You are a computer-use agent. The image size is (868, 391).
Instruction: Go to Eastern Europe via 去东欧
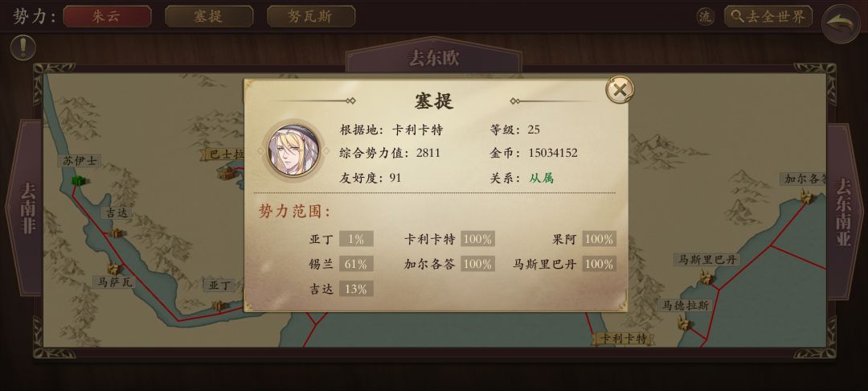click(x=434, y=58)
